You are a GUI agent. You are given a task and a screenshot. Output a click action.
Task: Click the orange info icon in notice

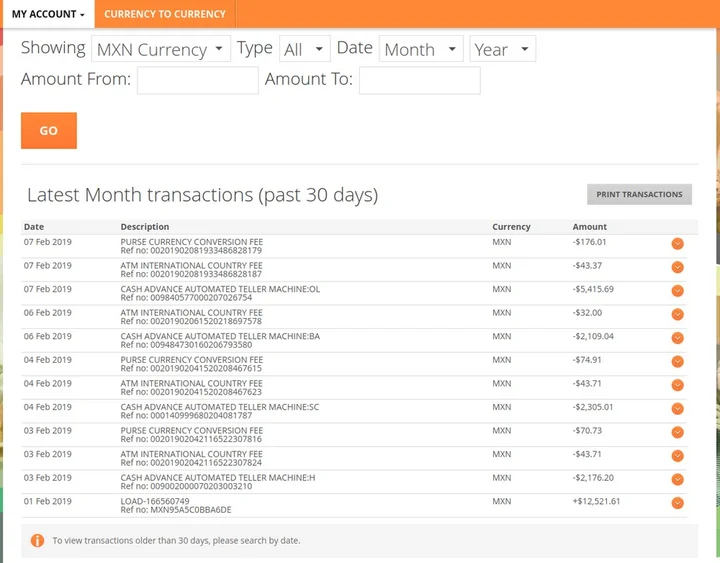(37, 540)
